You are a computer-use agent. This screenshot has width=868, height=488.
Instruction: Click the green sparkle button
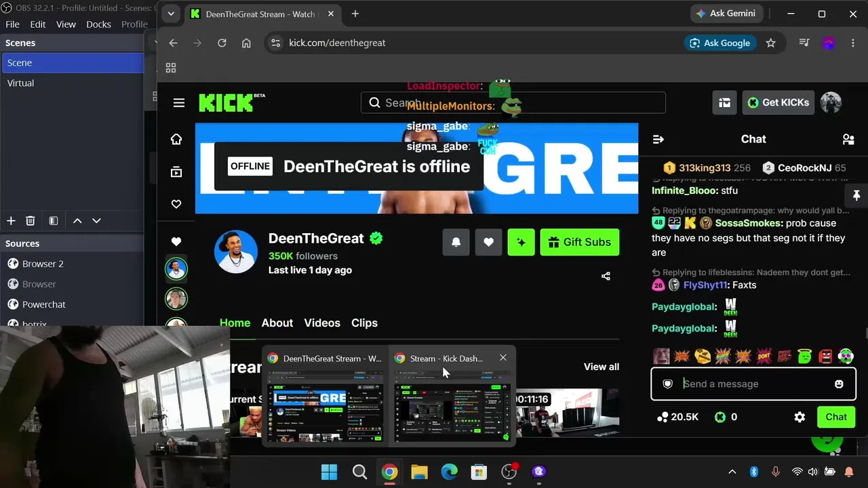pyautogui.click(x=521, y=242)
